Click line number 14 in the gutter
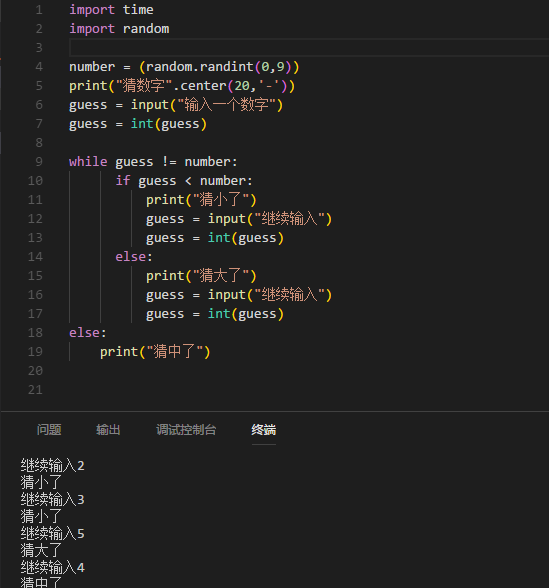 (35, 257)
